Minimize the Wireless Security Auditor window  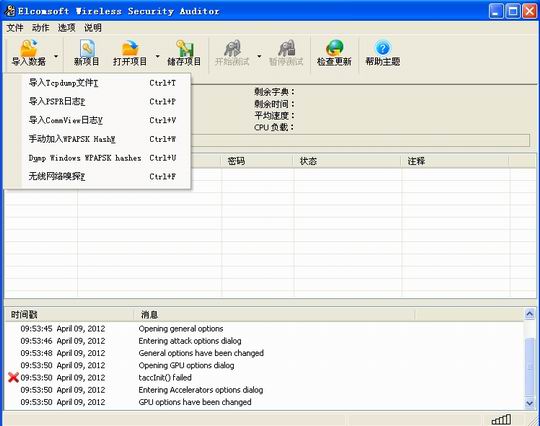click(496, 11)
